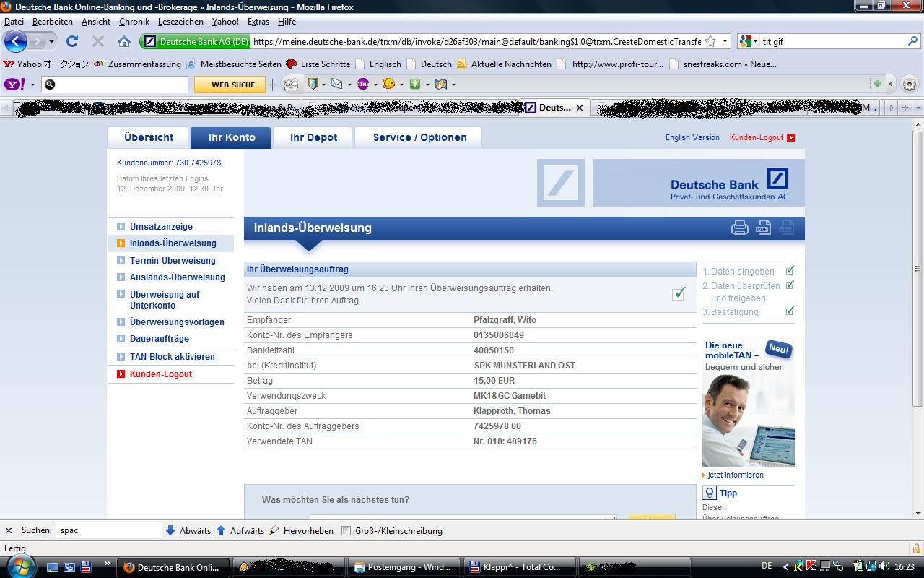
Task: Click the Suchen find text field
Action: 108,530
